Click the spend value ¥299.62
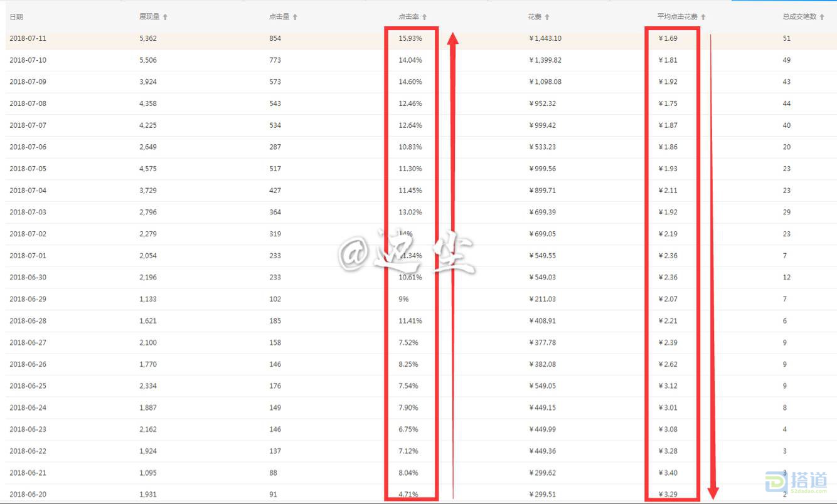Screen dimensions: 837x504 tap(542, 473)
